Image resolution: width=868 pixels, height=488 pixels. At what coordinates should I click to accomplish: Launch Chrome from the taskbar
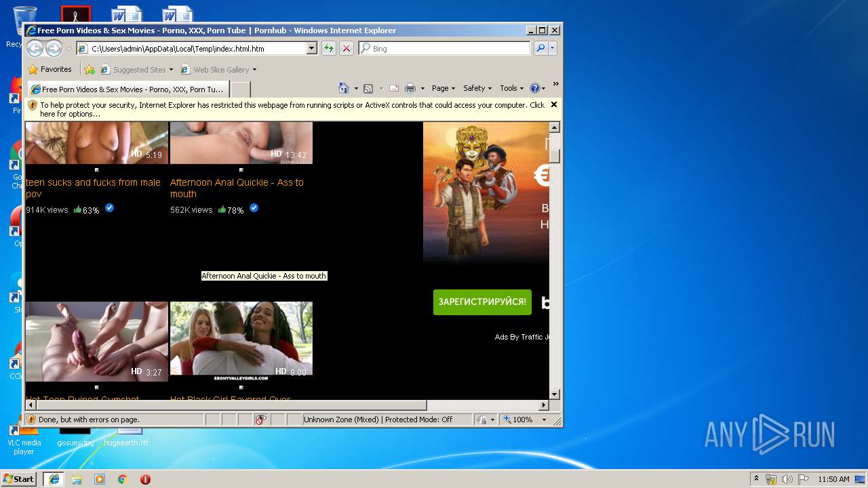[123, 479]
